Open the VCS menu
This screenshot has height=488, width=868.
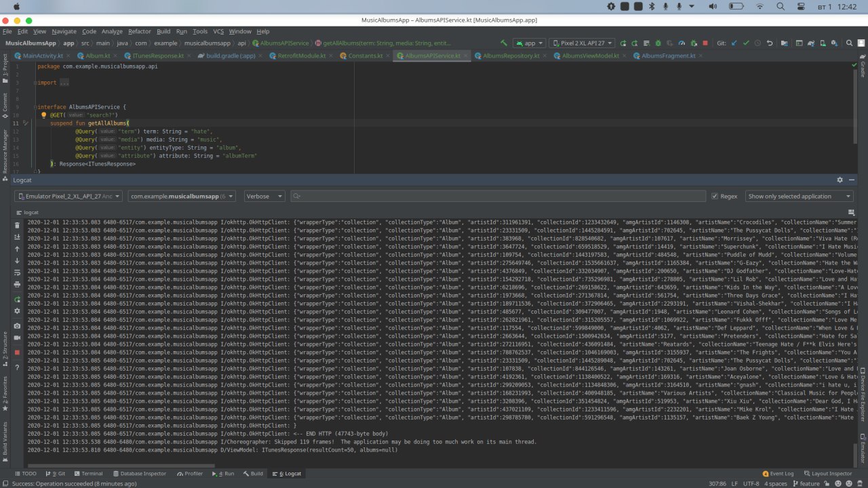coord(218,31)
